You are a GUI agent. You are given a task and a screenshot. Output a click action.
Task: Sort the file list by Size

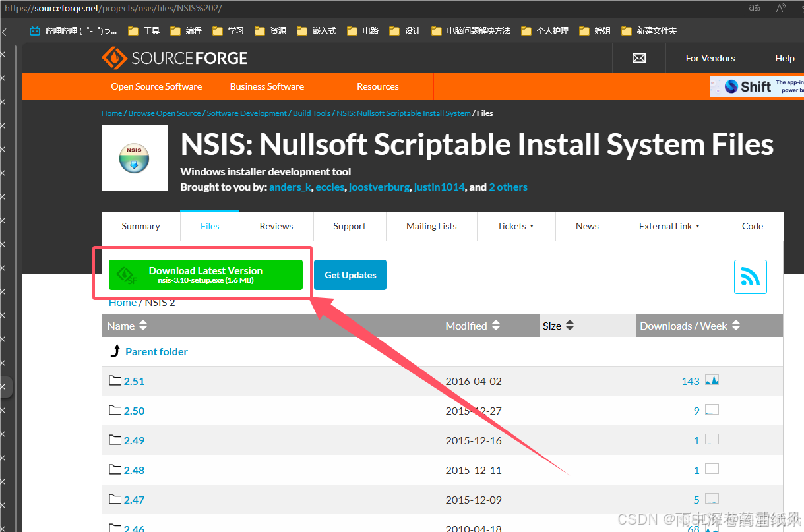(x=559, y=326)
